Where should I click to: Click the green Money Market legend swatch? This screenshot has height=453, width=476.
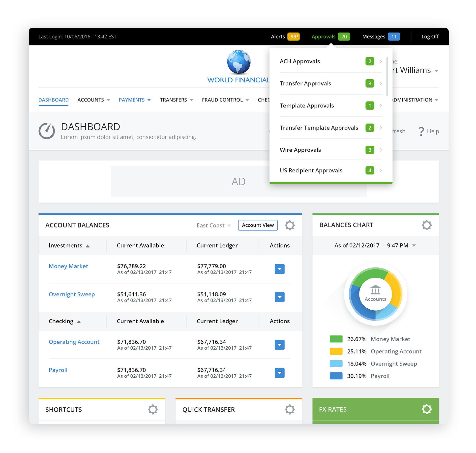click(336, 339)
